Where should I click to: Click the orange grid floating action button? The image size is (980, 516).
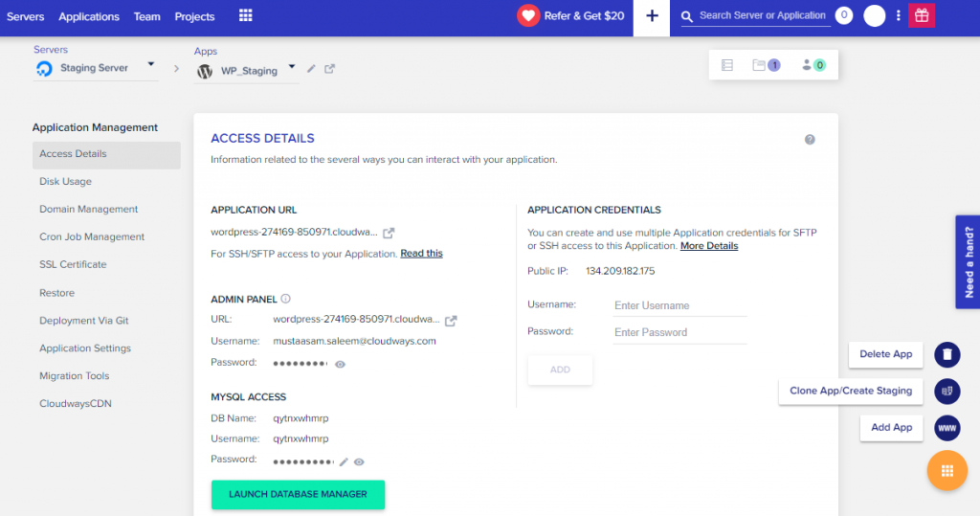[x=947, y=470]
